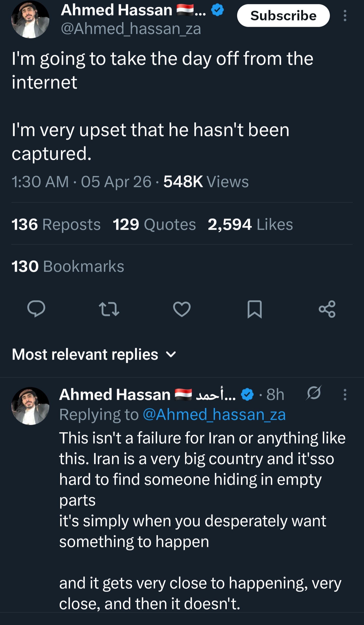Bookmark the tweet with the bookmark icon
This screenshot has height=625, width=364.
tap(255, 309)
